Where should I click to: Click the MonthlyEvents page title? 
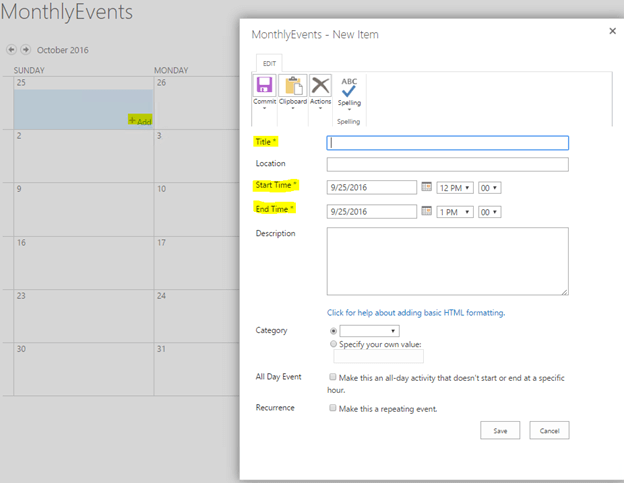[66, 12]
